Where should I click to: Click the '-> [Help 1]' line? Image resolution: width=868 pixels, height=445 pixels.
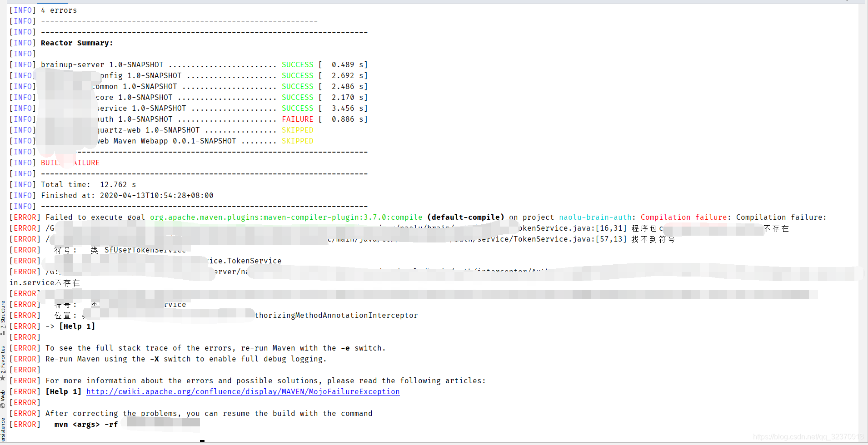pyautogui.click(x=70, y=326)
